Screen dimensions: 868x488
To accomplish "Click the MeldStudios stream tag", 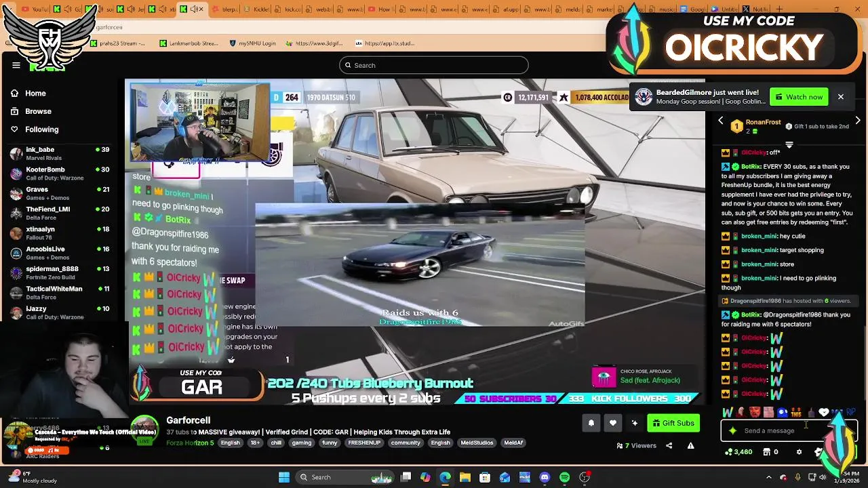I will pos(477,443).
